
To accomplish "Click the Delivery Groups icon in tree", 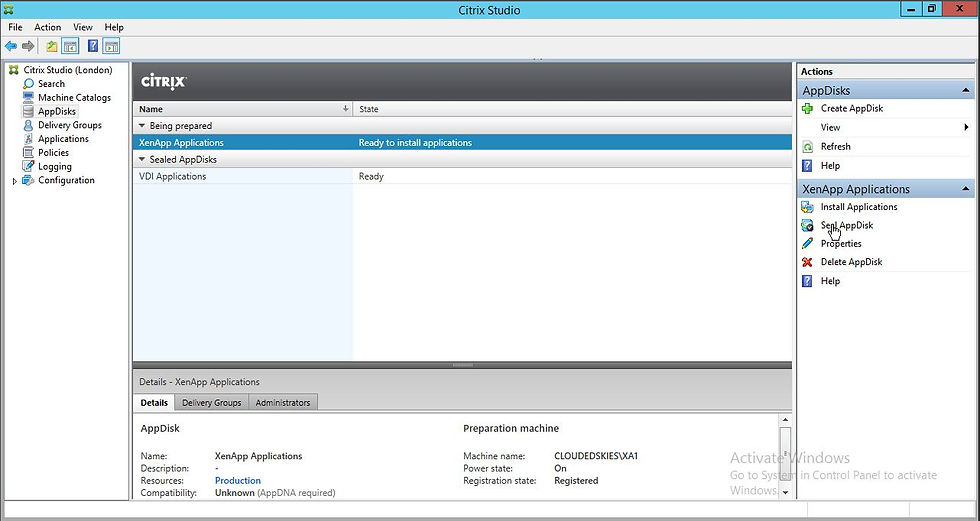I will (x=28, y=125).
